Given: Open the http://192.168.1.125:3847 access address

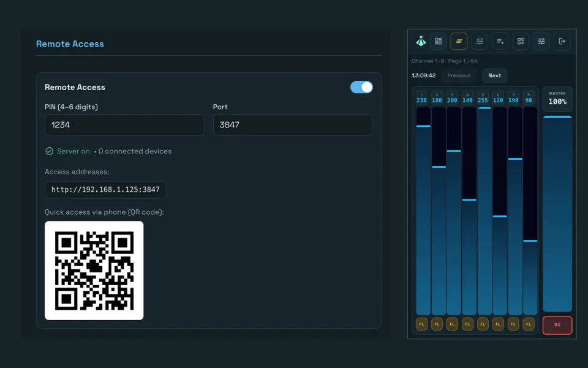Looking at the screenshot, I should (x=105, y=190).
